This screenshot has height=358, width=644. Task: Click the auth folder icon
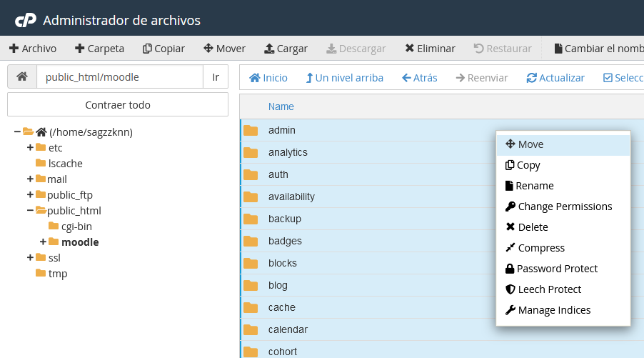coord(251,174)
